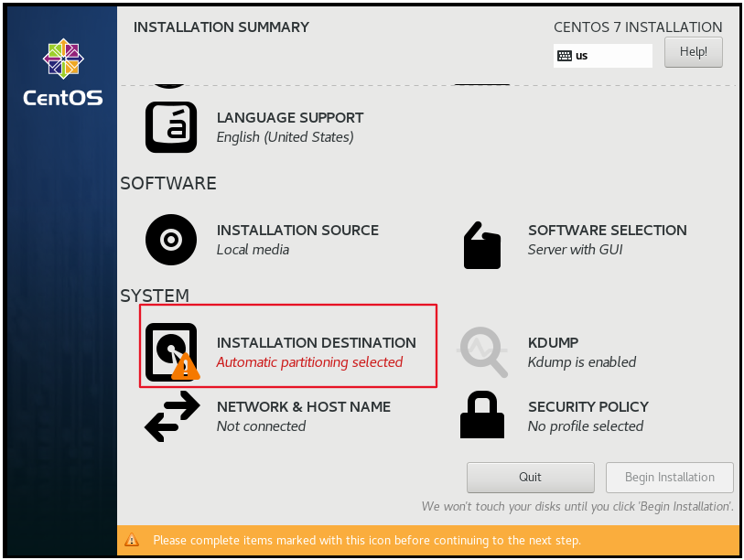Screen dimensions: 744x560
Task: Click 'Local media' text
Action: coord(253,250)
